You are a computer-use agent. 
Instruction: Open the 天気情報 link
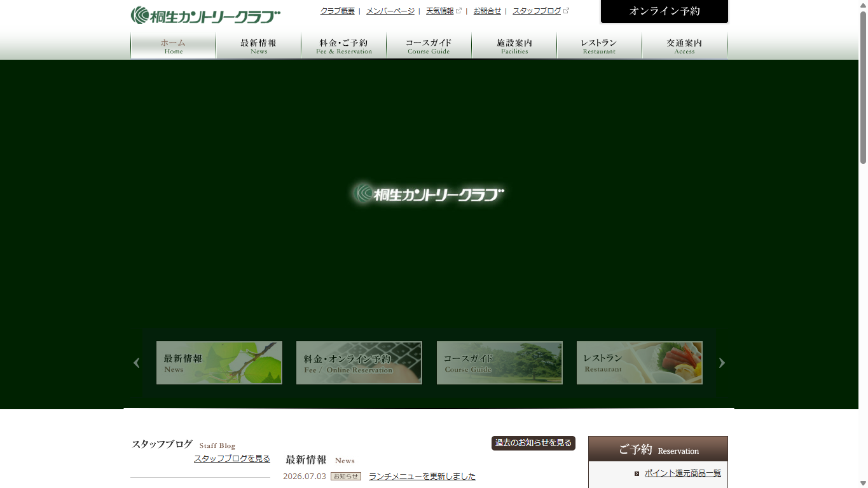tap(440, 11)
